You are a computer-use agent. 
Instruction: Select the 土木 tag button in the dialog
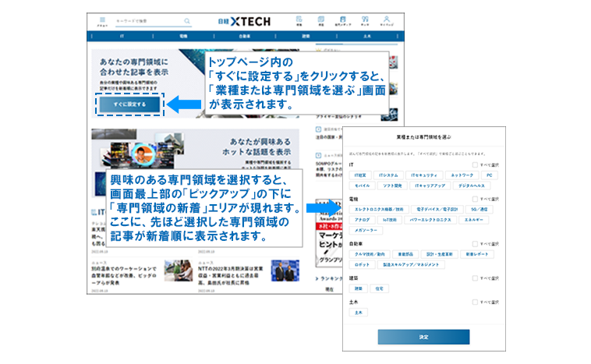[359, 313]
